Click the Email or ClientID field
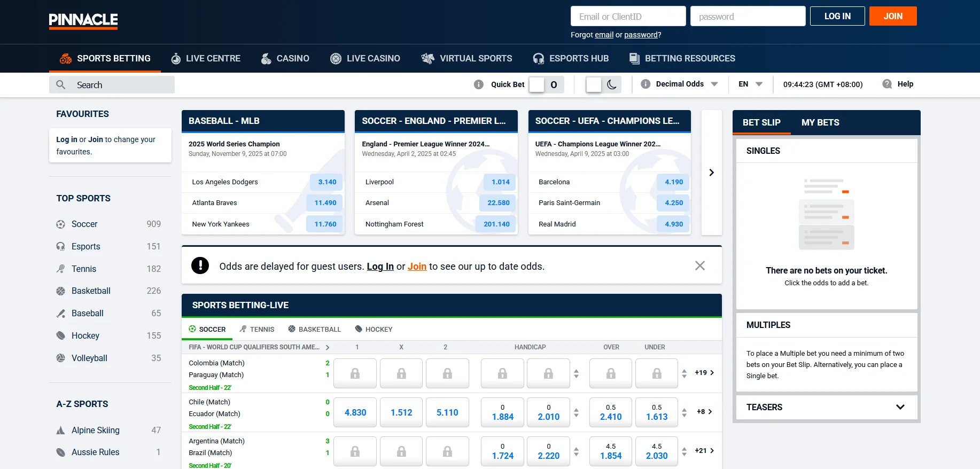 coord(628,17)
